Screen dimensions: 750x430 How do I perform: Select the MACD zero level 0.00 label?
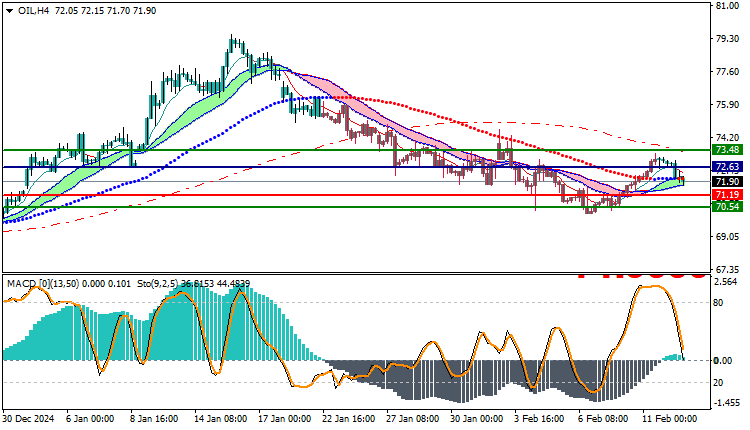click(723, 361)
